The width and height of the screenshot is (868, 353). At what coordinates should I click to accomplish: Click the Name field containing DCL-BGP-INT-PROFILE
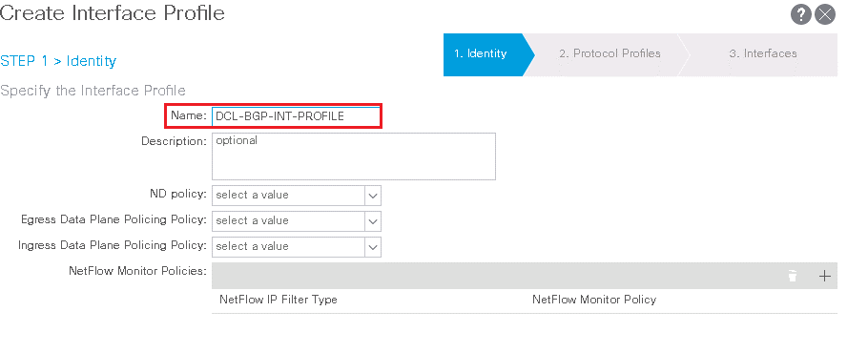pyautogui.click(x=296, y=116)
